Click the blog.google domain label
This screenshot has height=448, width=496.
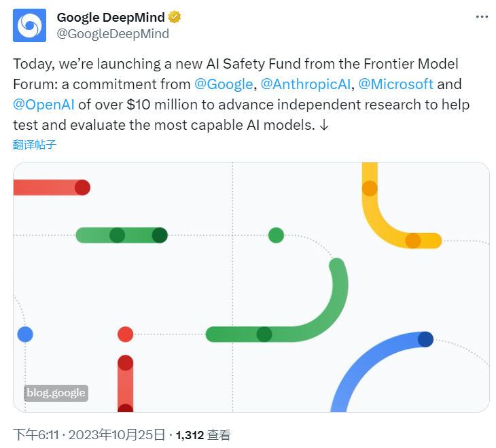pos(56,392)
